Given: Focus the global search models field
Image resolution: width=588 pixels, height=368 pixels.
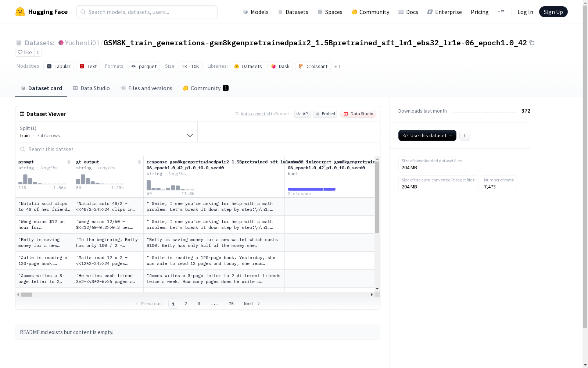Looking at the screenshot, I should [147, 12].
